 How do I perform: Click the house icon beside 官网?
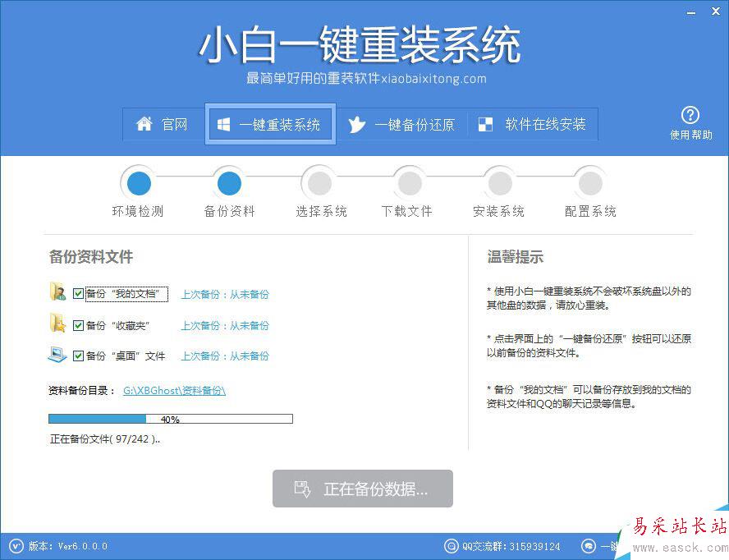point(144,124)
